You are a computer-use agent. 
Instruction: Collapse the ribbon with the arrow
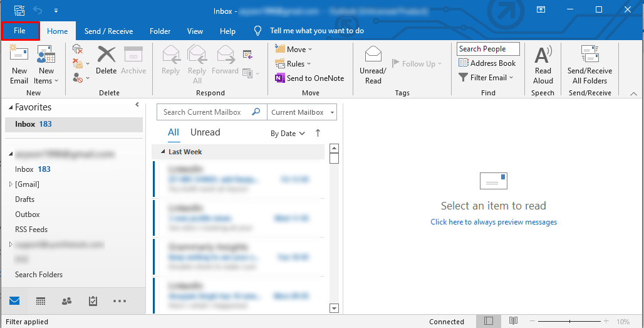coord(633,94)
